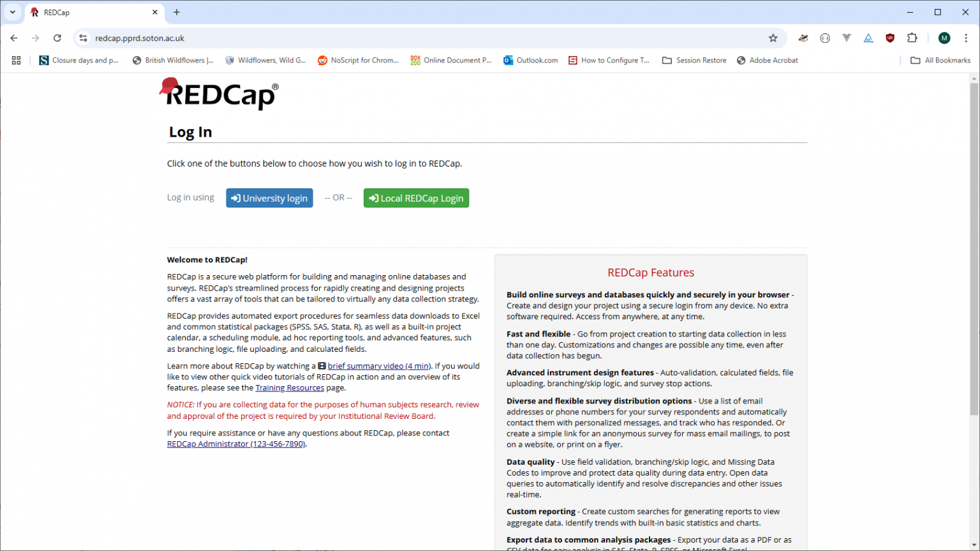Open the All Bookmarks folder
The height and width of the screenshot is (551, 980).
pyautogui.click(x=940, y=60)
